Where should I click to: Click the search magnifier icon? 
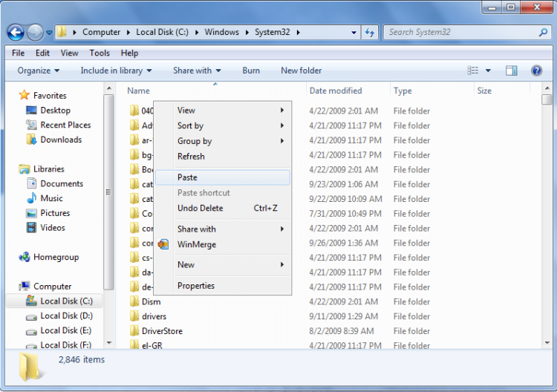(543, 33)
